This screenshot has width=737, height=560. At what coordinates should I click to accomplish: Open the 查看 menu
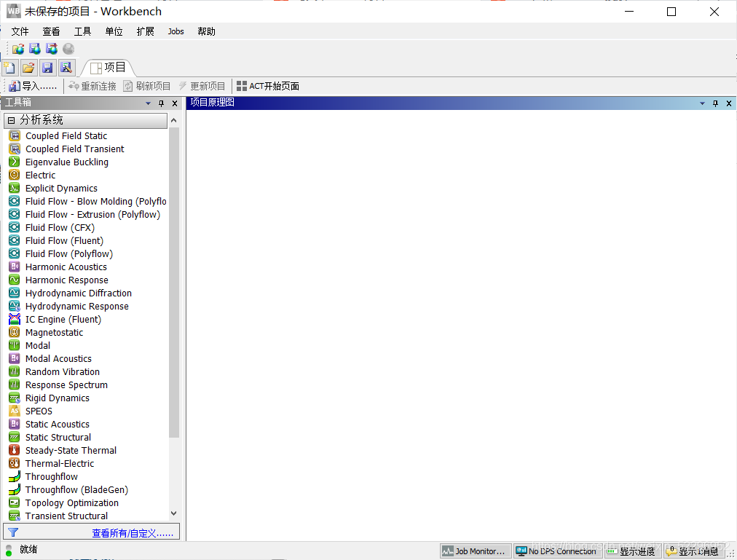(51, 31)
